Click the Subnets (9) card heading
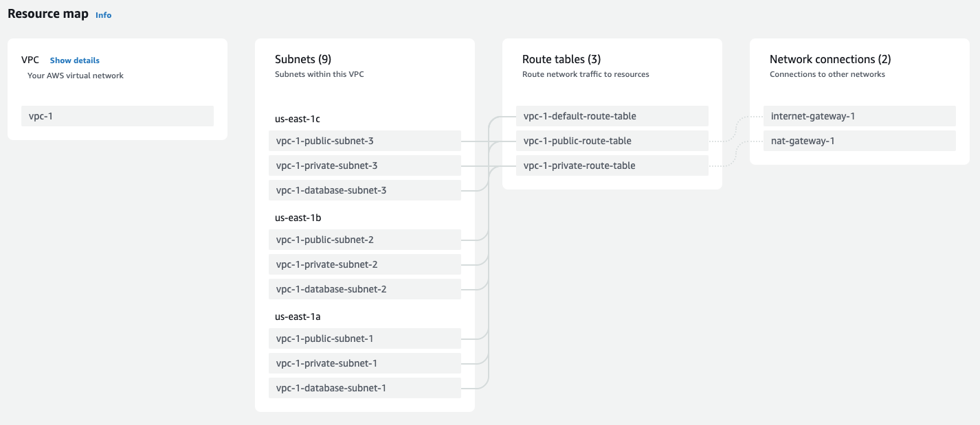This screenshot has width=980, height=425. click(303, 60)
